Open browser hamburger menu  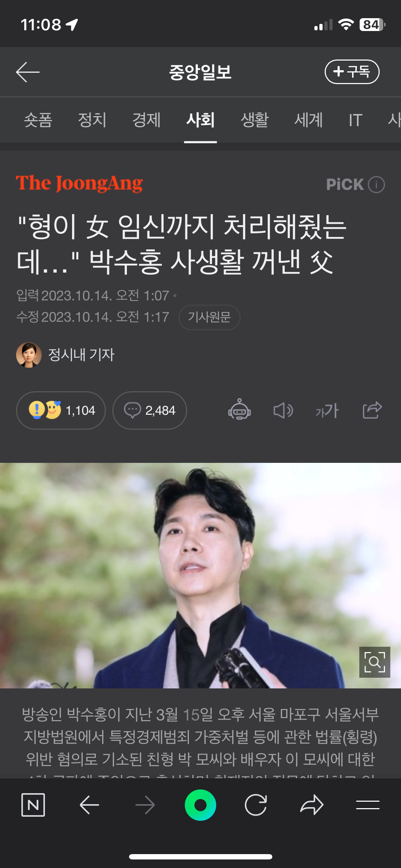coord(367,805)
